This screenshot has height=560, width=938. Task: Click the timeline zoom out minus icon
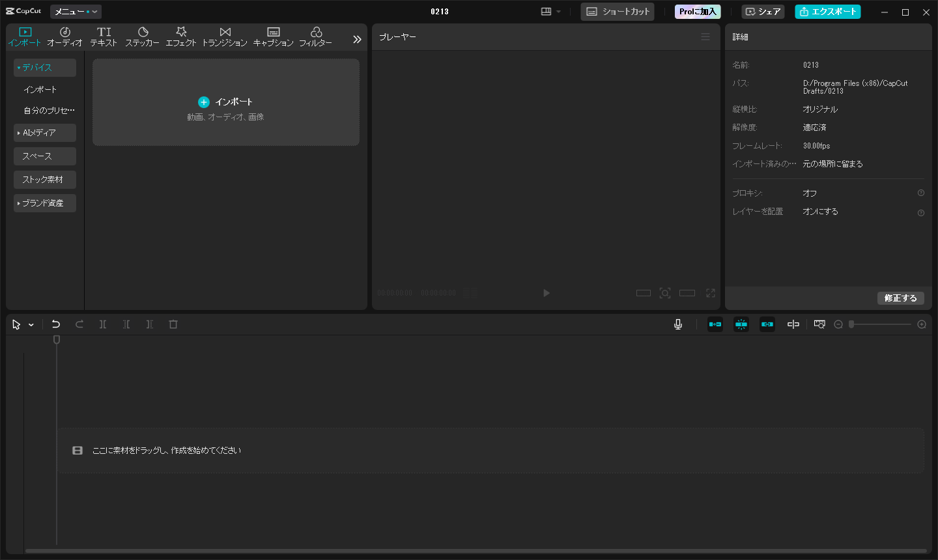(x=838, y=324)
